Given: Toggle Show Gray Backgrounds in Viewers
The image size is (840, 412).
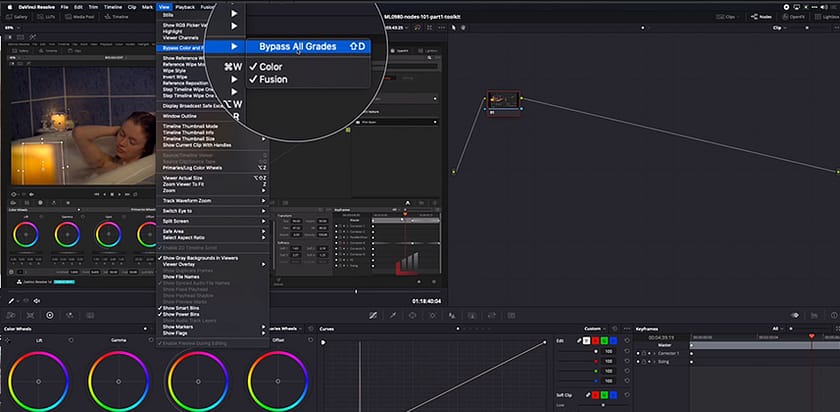Looking at the screenshot, I should click(x=212, y=258).
